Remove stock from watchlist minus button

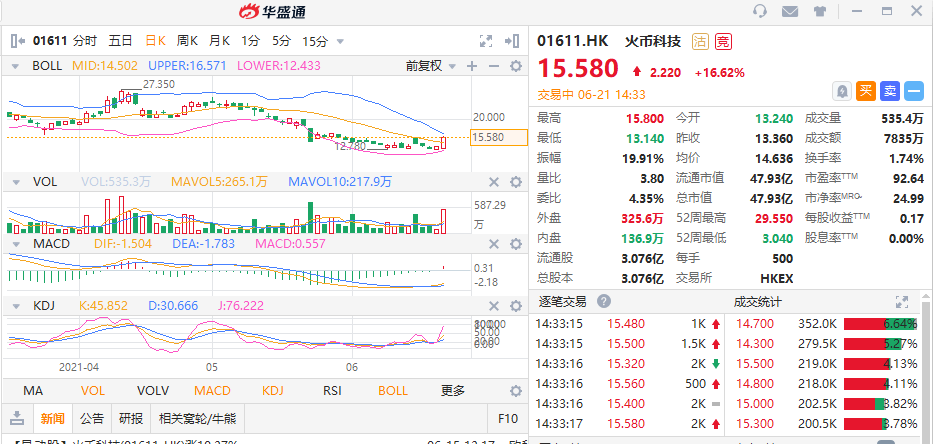pyautogui.click(x=913, y=91)
